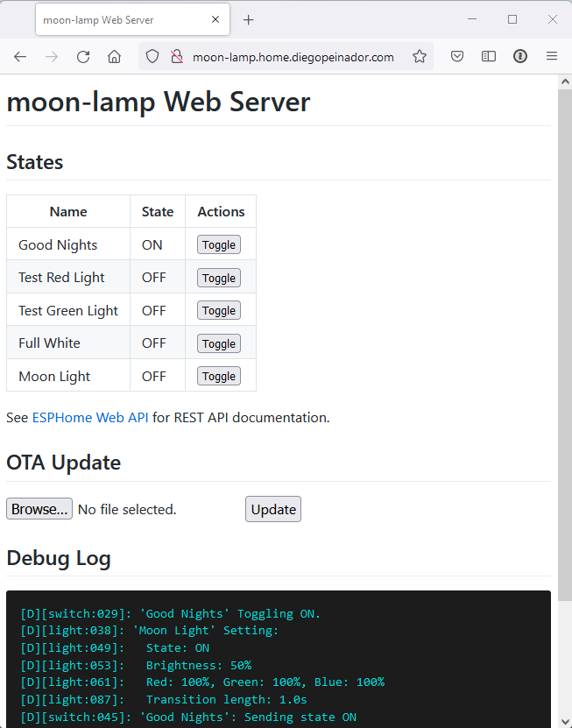Select the moon-lamp Web Server tab
Viewport: 572px width, 728px height.
pos(123,18)
